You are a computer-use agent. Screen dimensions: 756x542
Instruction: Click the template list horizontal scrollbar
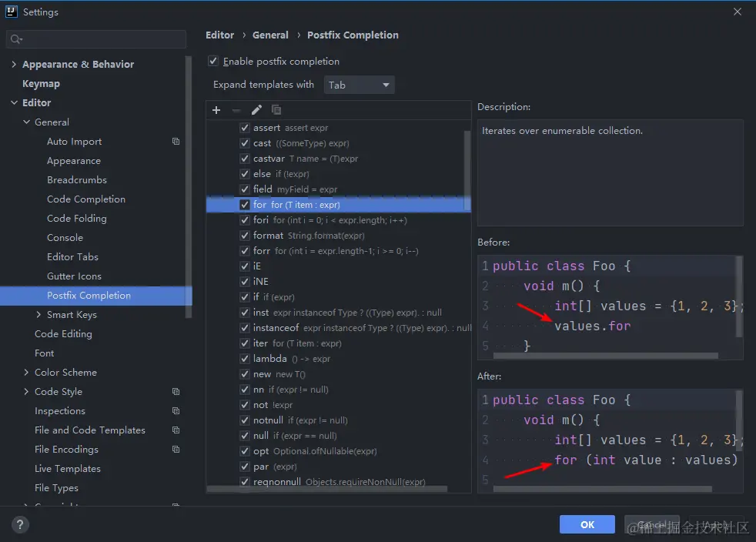327,489
